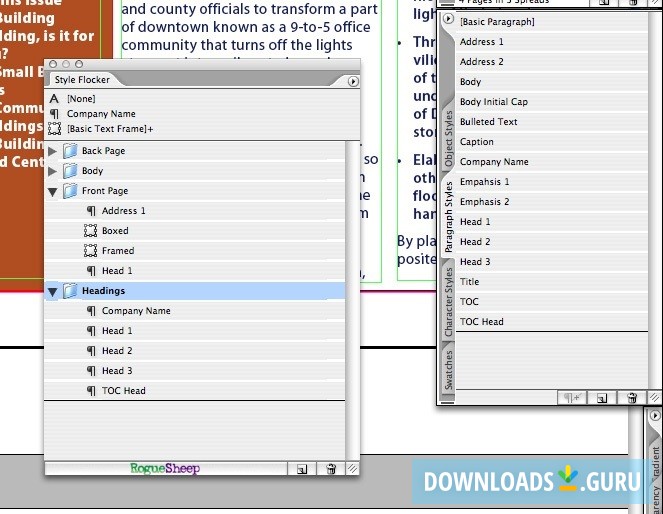
Task: Click the Style Flocker resize grip corner
Action: (x=352, y=468)
